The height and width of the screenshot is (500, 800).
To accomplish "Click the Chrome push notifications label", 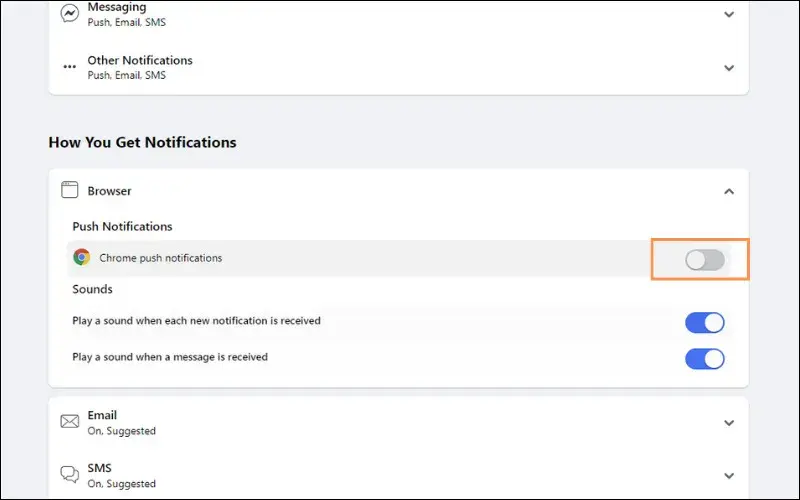I will coord(161,258).
